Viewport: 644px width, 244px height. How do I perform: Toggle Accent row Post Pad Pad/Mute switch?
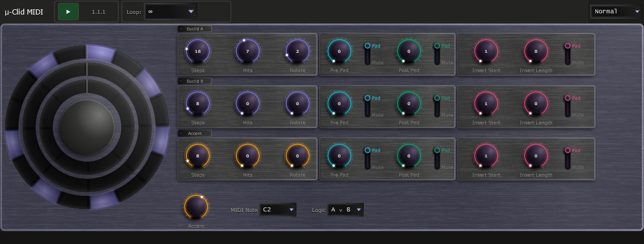click(437, 159)
